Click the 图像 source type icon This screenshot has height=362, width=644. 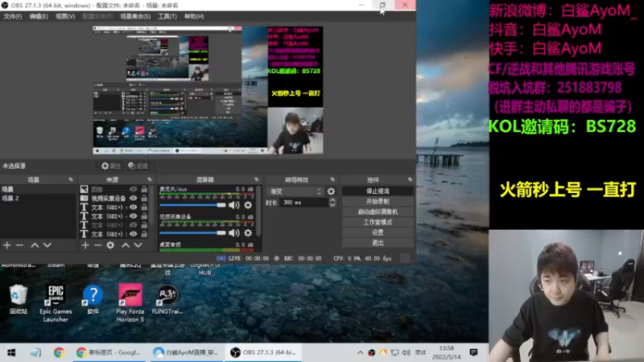[85, 189]
